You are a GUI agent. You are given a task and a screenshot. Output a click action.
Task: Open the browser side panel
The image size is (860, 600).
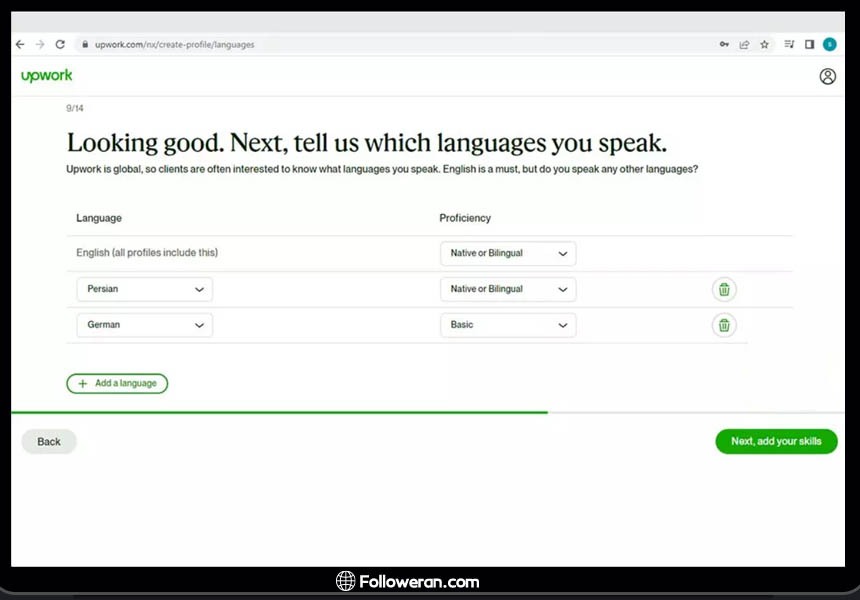(x=809, y=44)
